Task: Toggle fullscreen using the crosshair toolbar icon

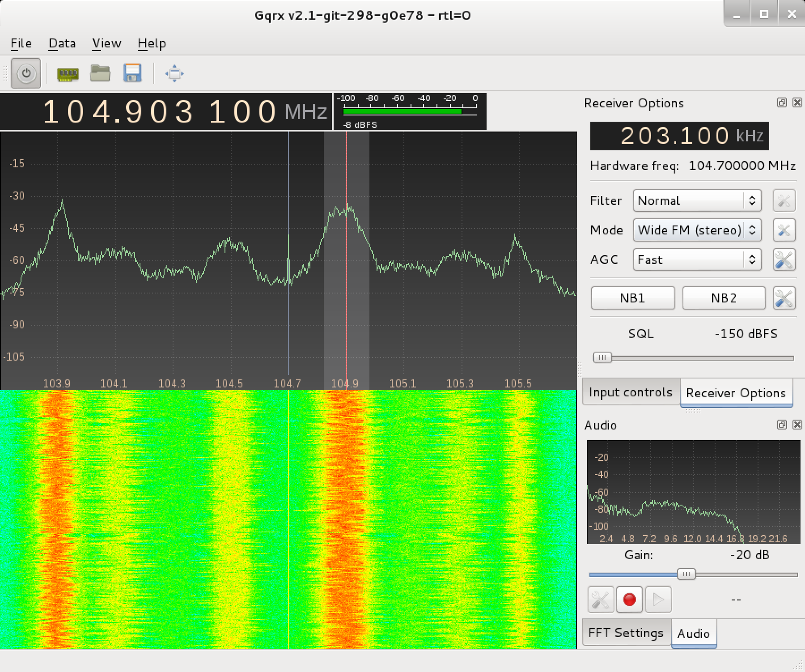Action: pyautogui.click(x=174, y=74)
